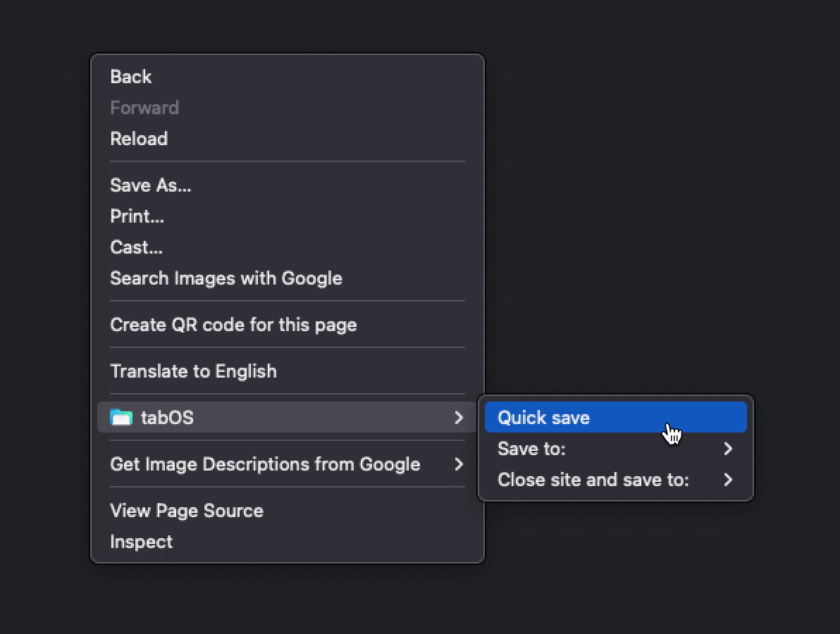Image resolution: width=840 pixels, height=634 pixels.
Task: Open View Page Source
Action: pyautogui.click(x=287, y=511)
